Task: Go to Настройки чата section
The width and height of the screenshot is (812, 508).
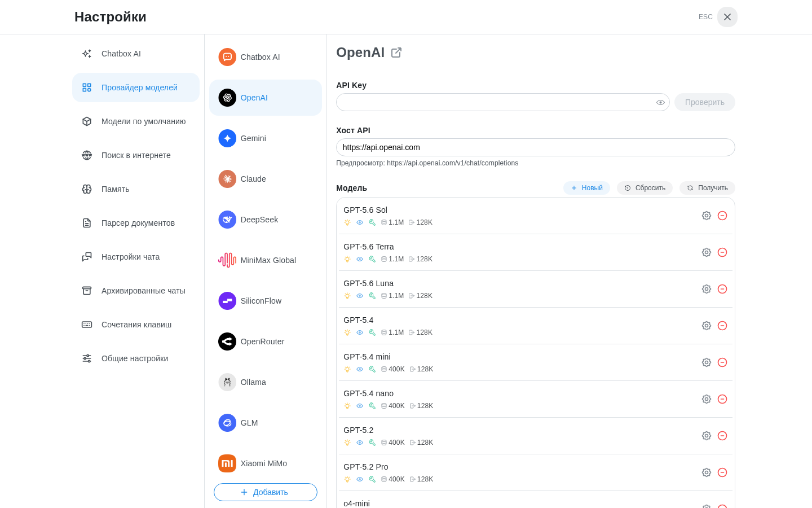Action: tap(136, 257)
